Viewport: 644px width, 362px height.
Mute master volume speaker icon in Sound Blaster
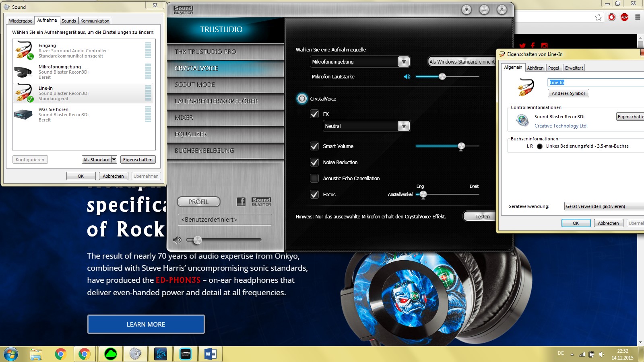pyautogui.click(x=177, y=240)
